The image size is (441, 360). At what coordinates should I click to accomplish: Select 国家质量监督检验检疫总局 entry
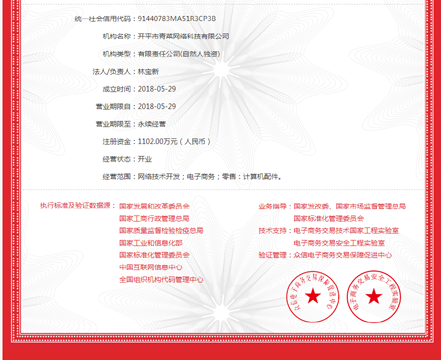point(161,231)
